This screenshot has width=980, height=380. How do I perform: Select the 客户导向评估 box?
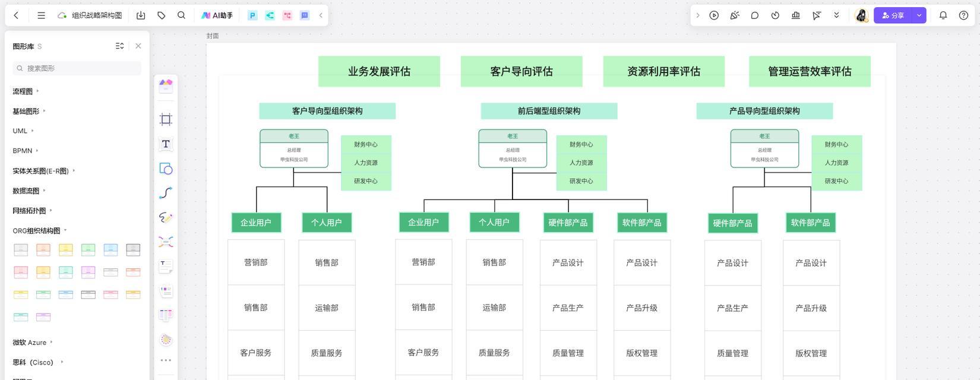pyautogui.click(x=521, y=71)
